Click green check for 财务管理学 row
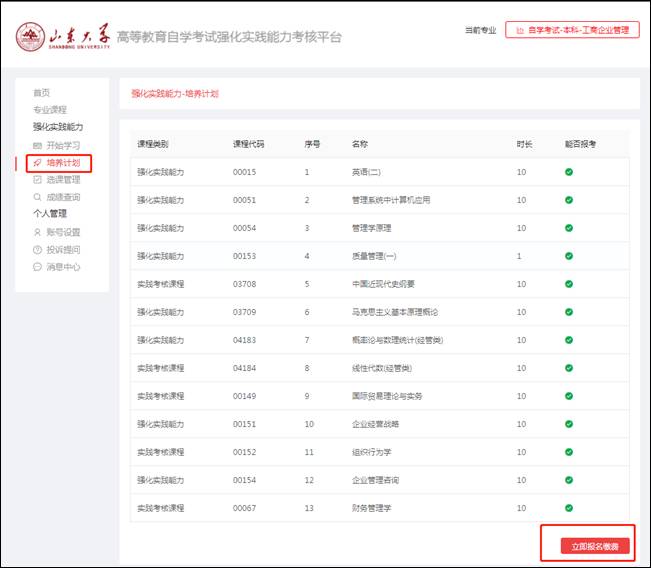651x568 pixels. [x=569, y=508]
